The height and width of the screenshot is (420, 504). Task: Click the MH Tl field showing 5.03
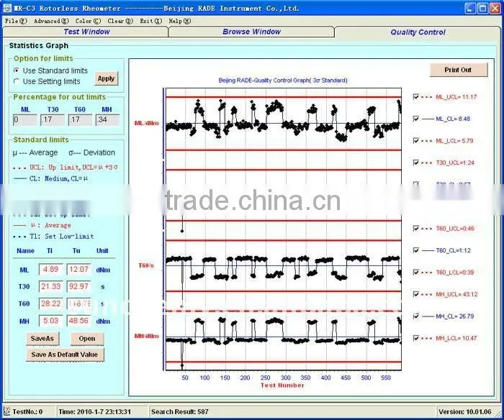[x=51, y=321]
